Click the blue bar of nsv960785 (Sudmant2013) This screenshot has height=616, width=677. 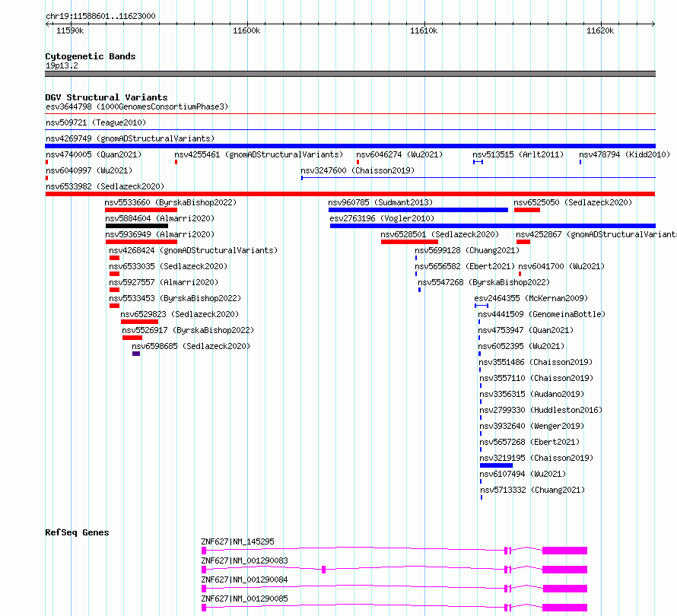(418, 210)
